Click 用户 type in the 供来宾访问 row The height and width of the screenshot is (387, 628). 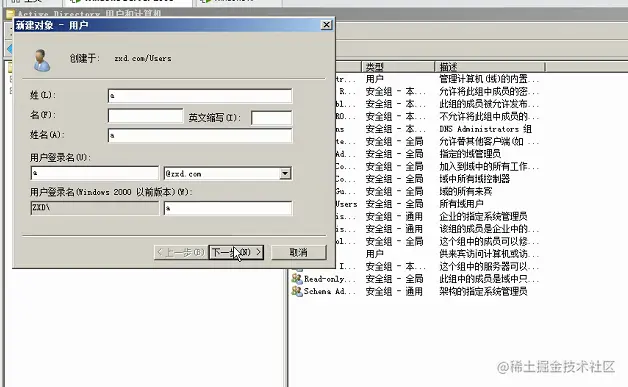click(x=374, y=254)
